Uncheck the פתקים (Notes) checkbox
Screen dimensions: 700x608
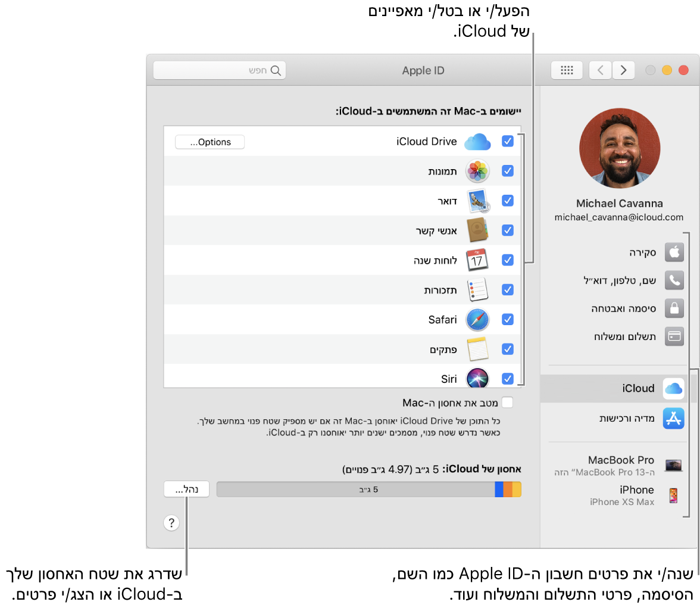[x=508, y=349]
